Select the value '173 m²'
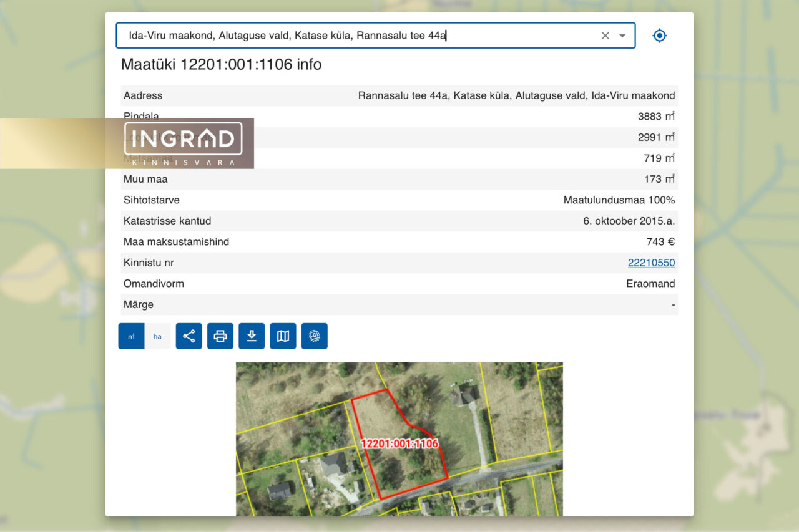This screenshot has height=532, width=799. click(x=659, y=179)
